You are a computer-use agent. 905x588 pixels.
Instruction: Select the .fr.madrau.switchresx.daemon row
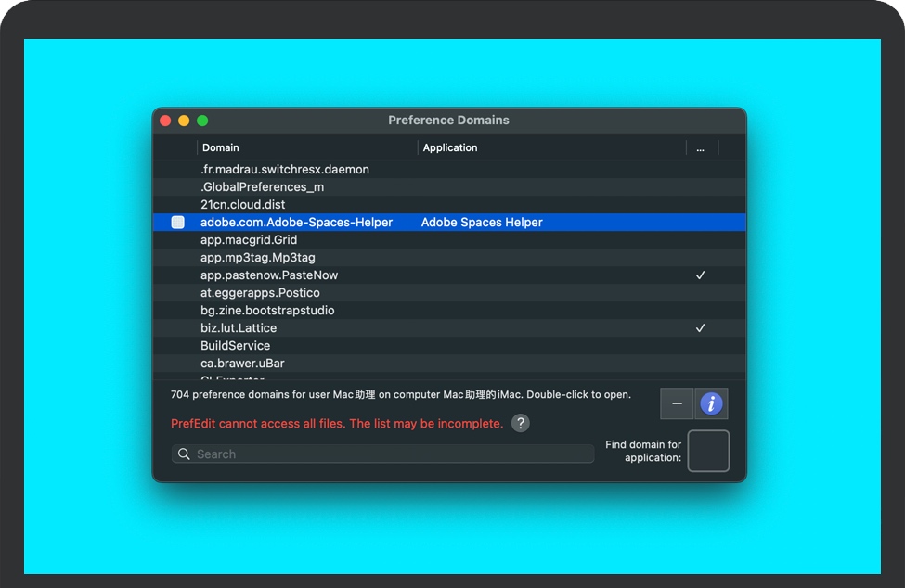(x=285, y=170)
